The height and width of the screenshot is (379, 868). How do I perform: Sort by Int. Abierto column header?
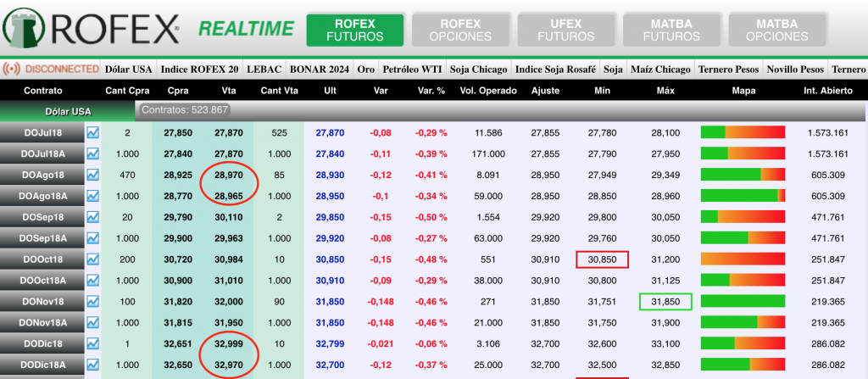pyautogui.click(x=828, y=91)
